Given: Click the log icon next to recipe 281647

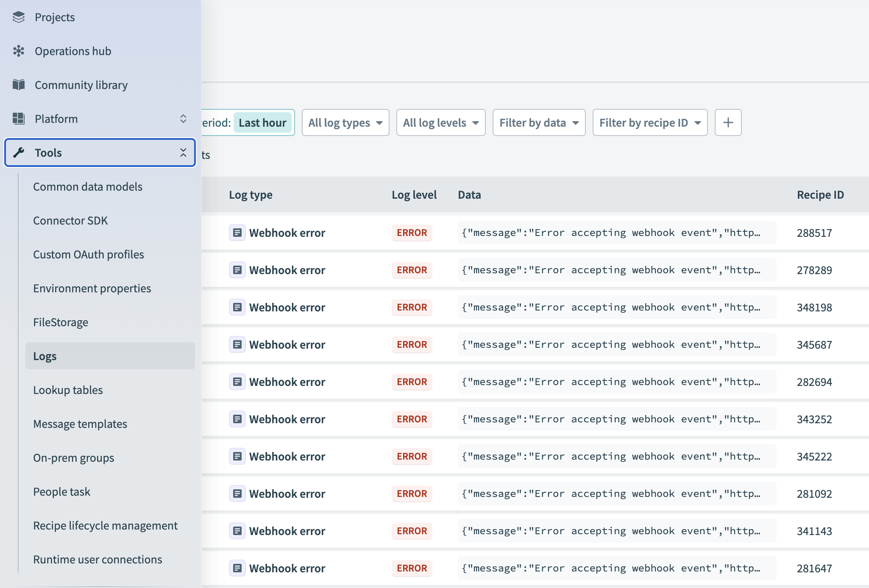Looking at the screenshot, I should click(x=237, y=568).
